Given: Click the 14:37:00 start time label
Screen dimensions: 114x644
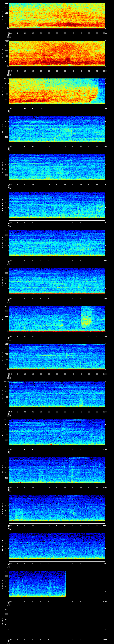Looking at the screenshot, I should 9,525.
